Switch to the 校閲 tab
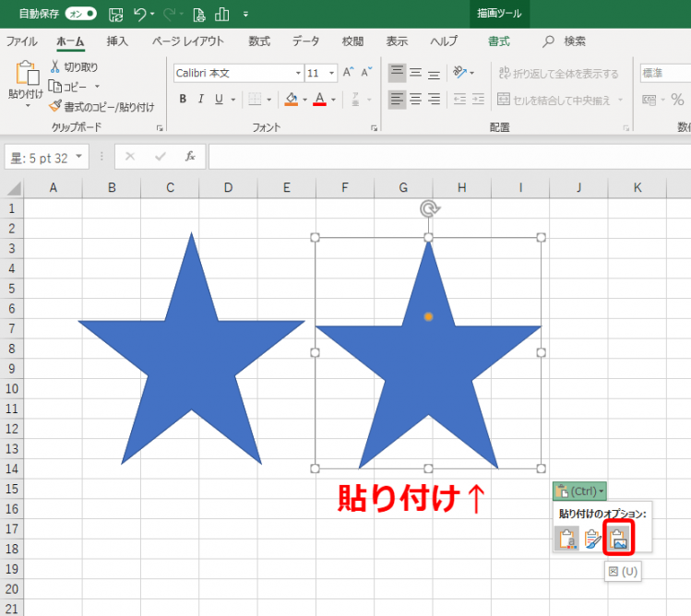This screenshot has width=691, height=616. point(352,41)
